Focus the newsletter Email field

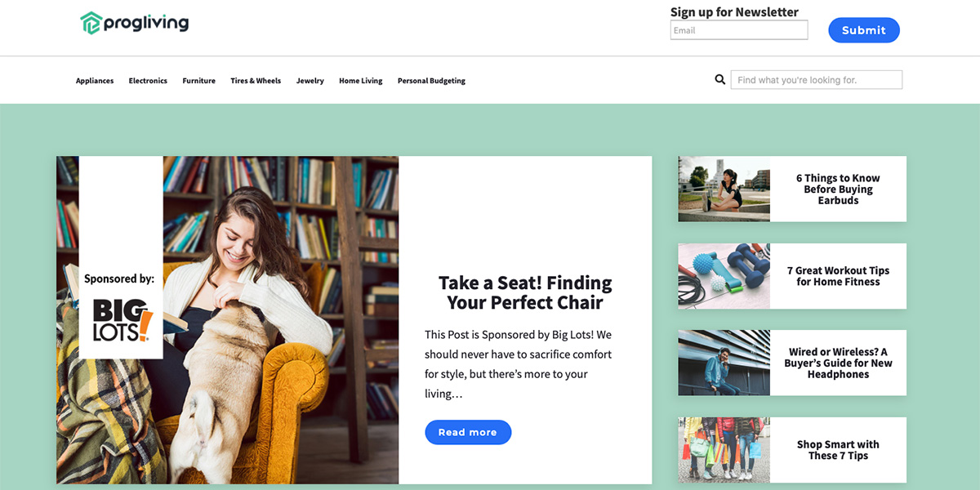[739, 30]
